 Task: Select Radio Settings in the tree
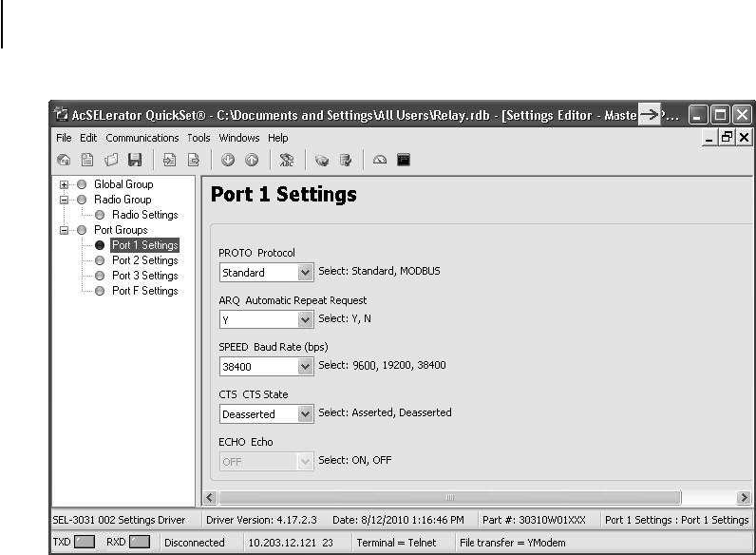[145, 215]
